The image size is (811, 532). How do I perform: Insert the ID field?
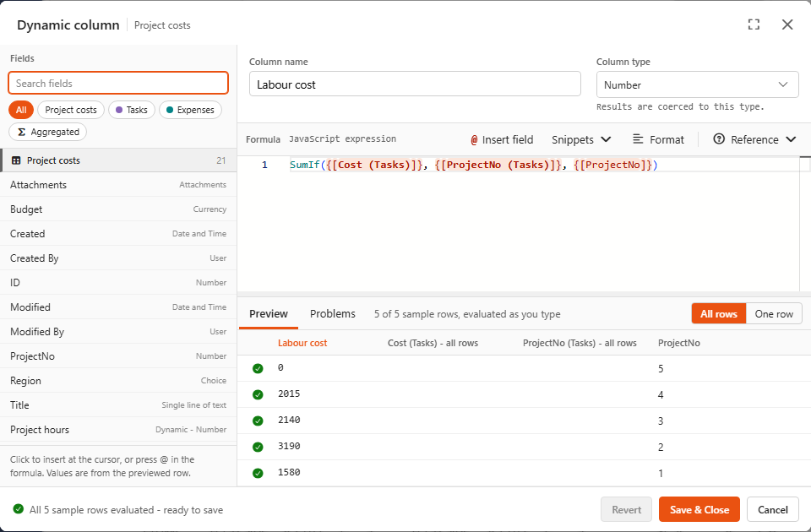[118, 283]
